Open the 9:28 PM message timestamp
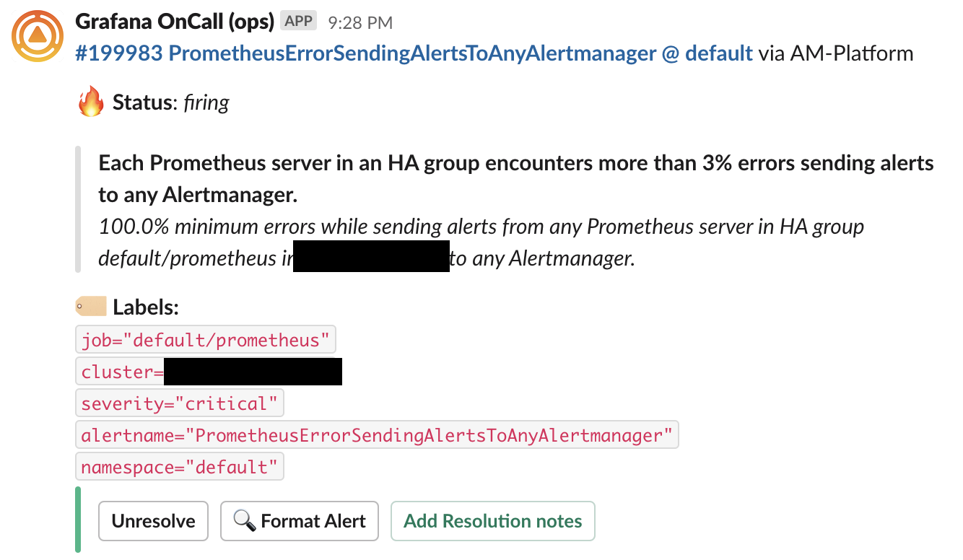Screen dimensions: 963x560 [360, 22]
